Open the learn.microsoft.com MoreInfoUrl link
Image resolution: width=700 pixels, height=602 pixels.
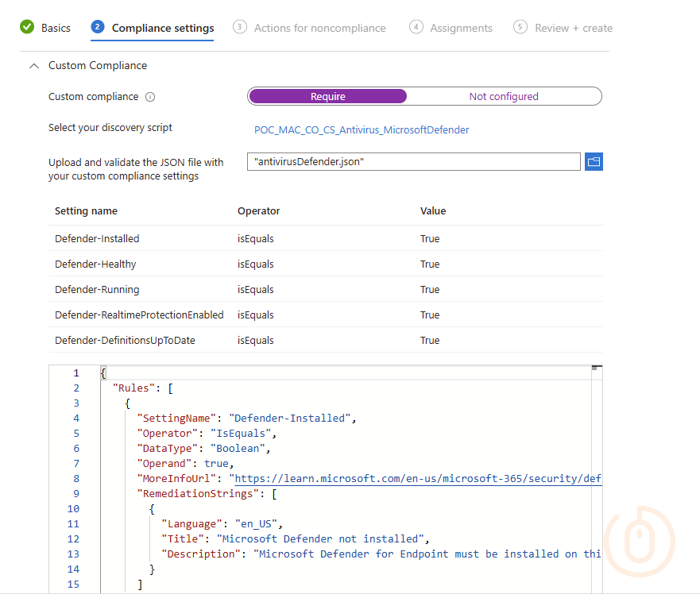[x=417, y=478]
